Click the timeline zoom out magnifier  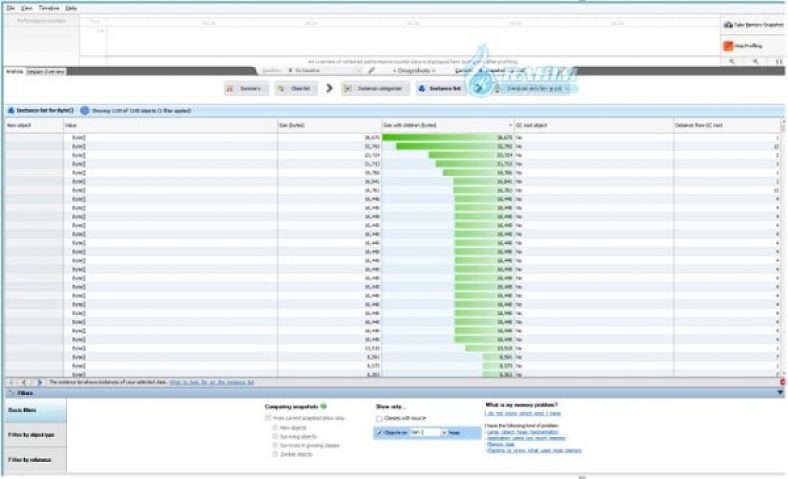pyautogui.click(x=755, y=61)
